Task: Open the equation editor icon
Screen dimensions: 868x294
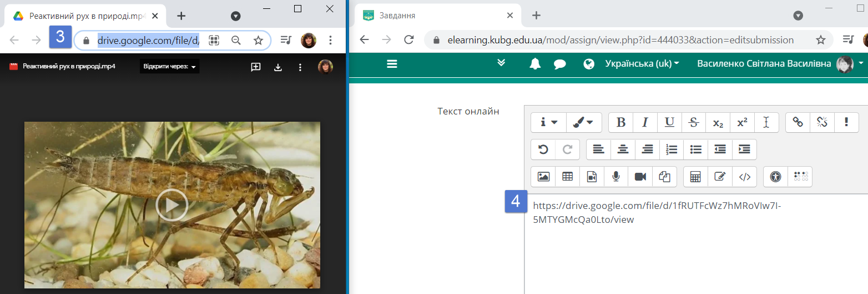Action: tap(695, 177)
